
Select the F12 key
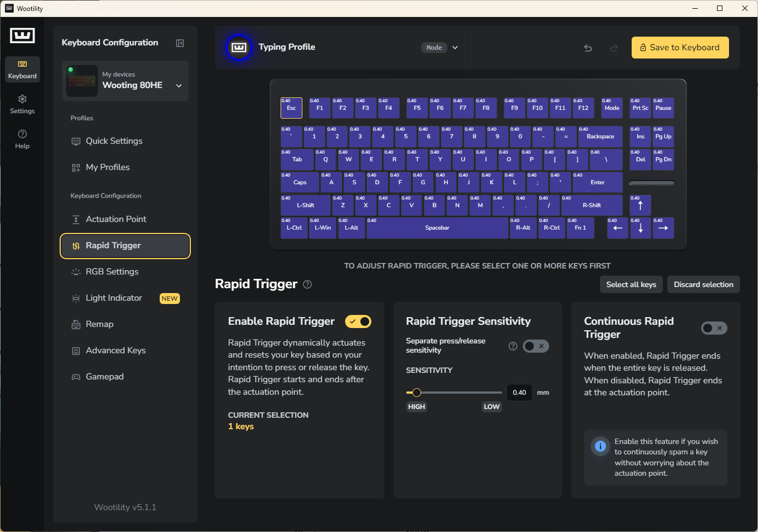(584, 108)
